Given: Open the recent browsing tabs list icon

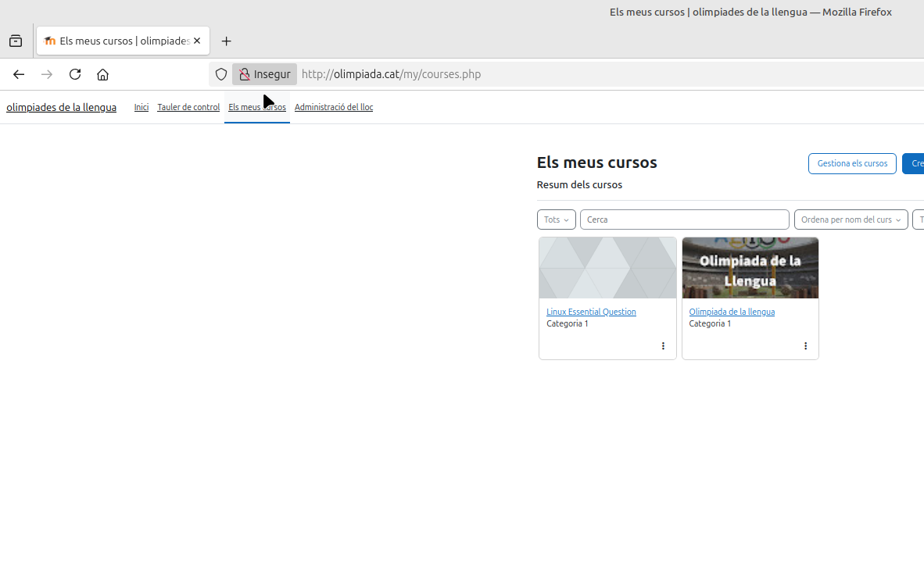Looking at the screenshot, I should click(x=16, y=41).
